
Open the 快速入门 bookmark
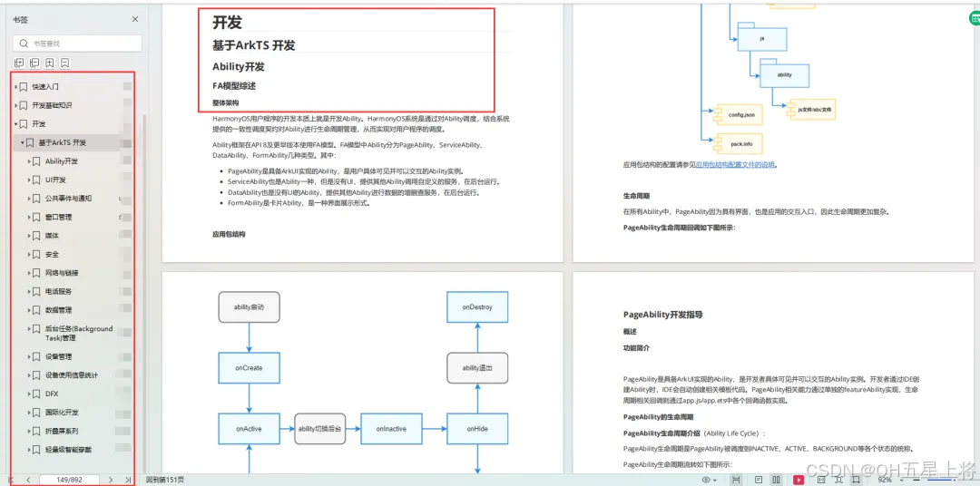click(x=45, y=87)
